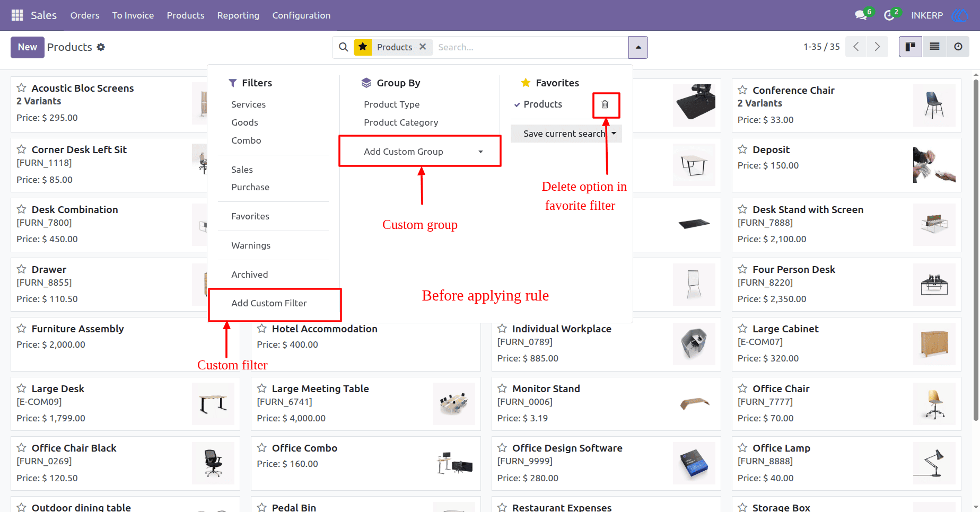Star the Desk Combination product
The width and height of the screenshot is (980, 512).
coord(21,209)
